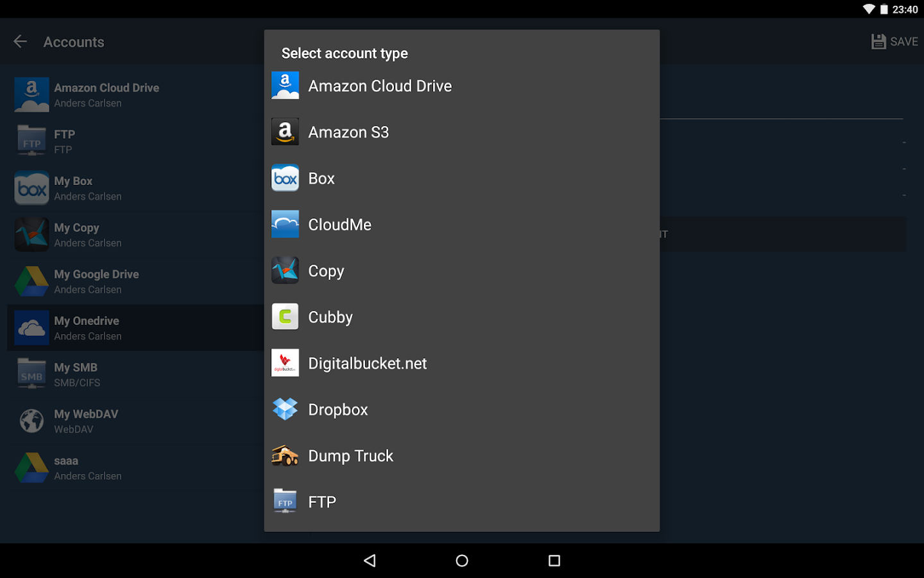Choose Dropbox as the new account type
This screenshot has height=578, width=924.
(x=338, y=409)
